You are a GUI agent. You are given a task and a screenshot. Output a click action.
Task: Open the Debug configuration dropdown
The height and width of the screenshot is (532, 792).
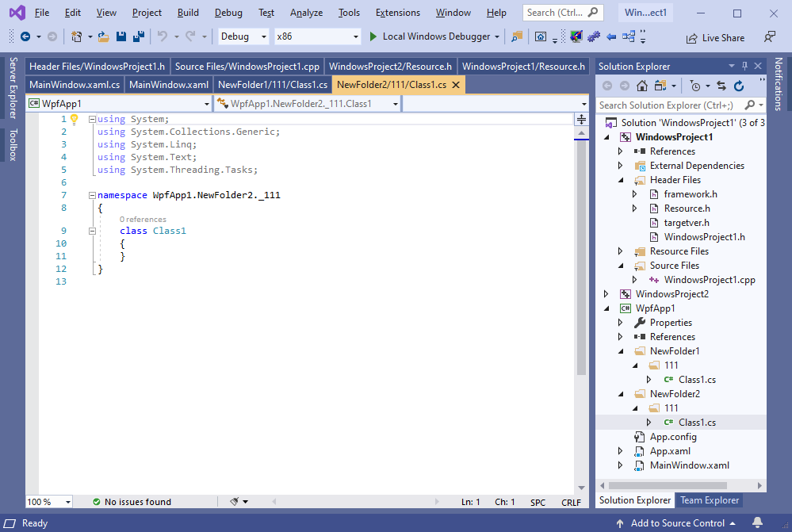tap(243, 36)
